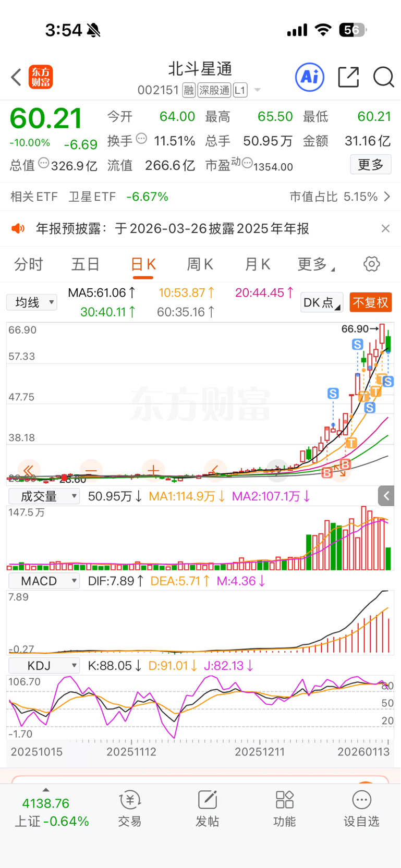Open the 均线 indicator dropdown

point(32,302)
